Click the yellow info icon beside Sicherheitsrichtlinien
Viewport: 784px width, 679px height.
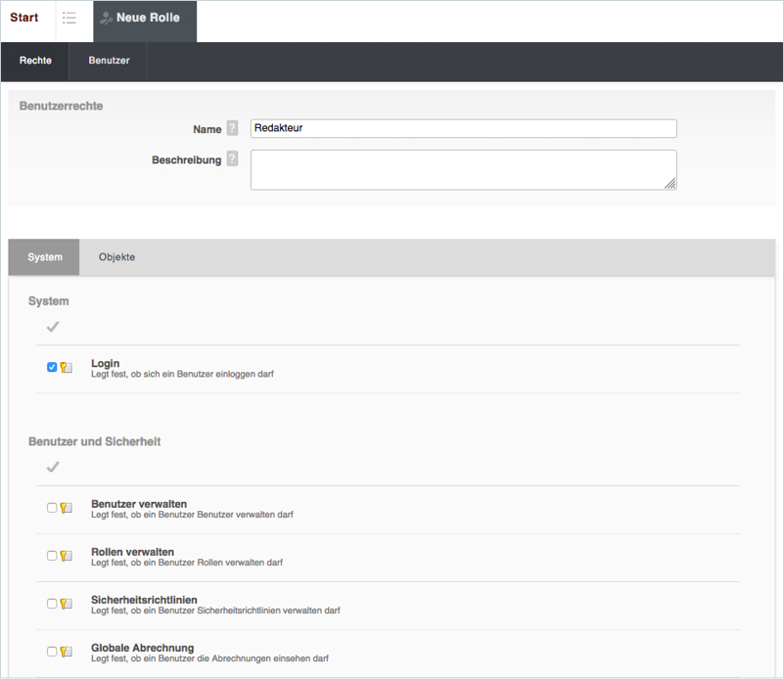tap(67, 604)
